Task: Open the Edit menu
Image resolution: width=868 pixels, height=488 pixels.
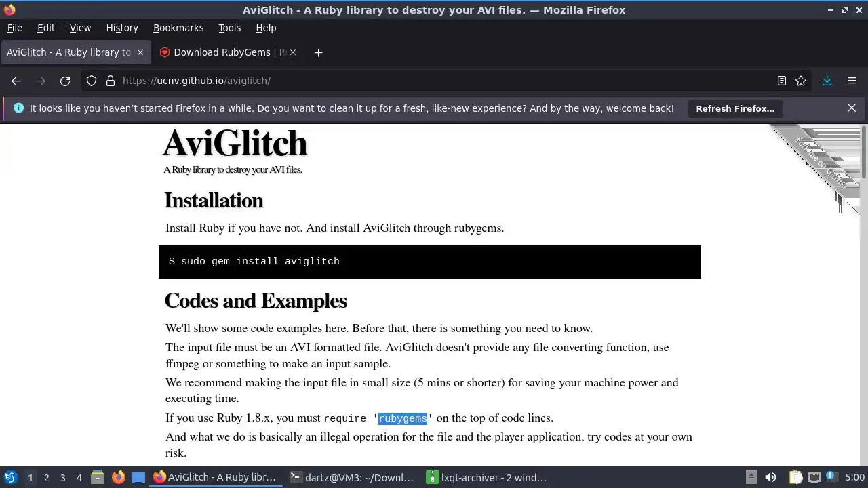Action: tap(46, 28)
